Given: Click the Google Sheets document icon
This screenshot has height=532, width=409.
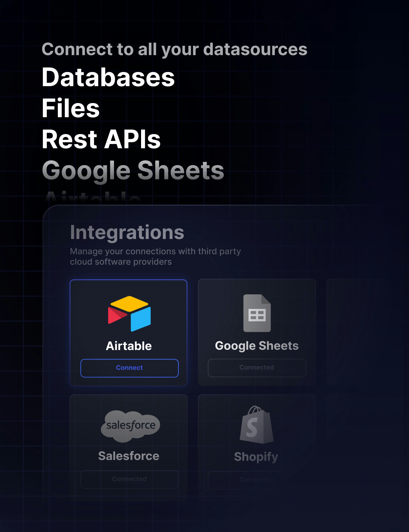Looking at the screenshot, I should 257,313.
